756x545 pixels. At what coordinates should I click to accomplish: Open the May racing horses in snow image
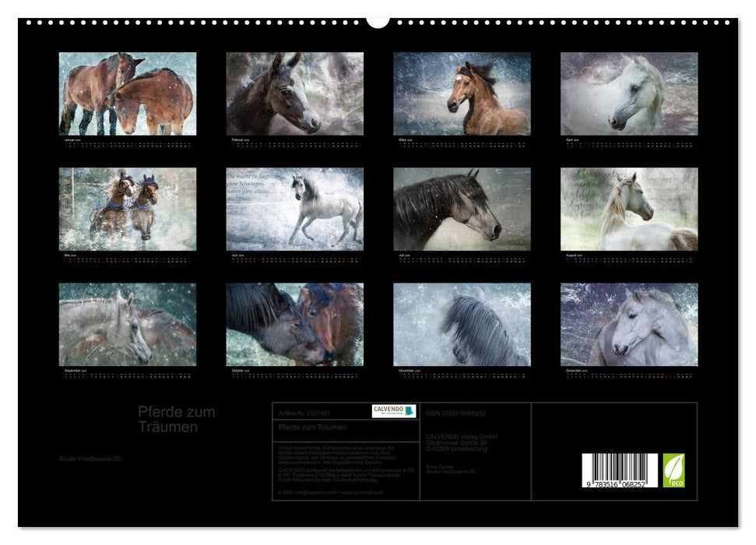(128, 209)
